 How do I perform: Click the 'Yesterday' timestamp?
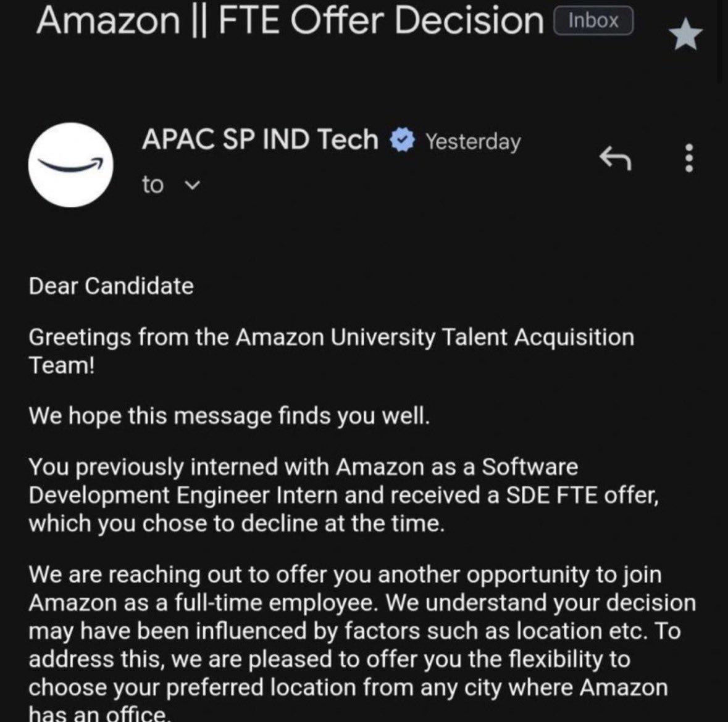click(x=473, y=141)
